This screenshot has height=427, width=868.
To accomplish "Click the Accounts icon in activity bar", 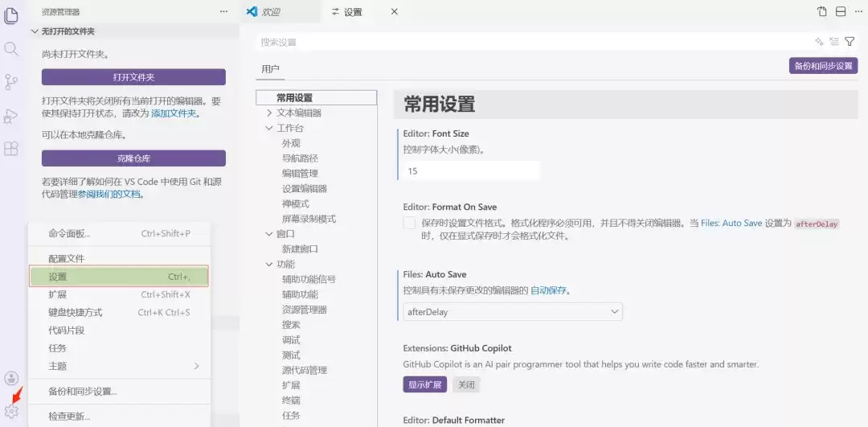I will 11,379.
